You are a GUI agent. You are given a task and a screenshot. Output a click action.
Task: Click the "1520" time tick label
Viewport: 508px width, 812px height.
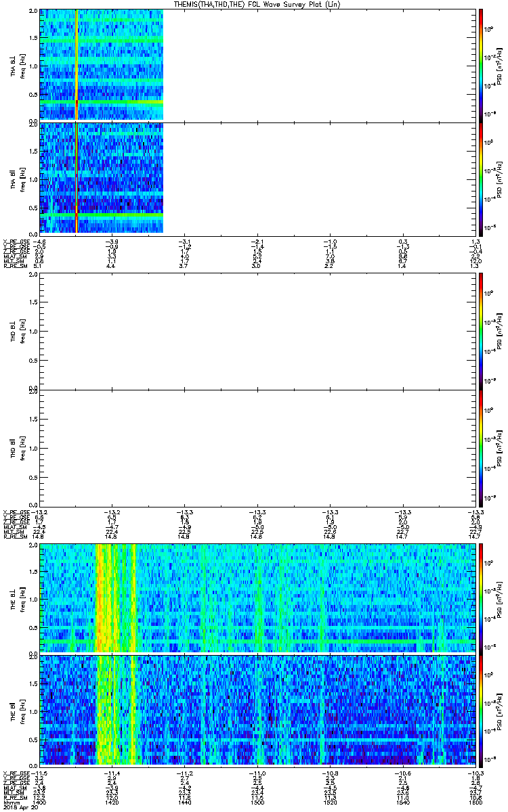[331, 804]
